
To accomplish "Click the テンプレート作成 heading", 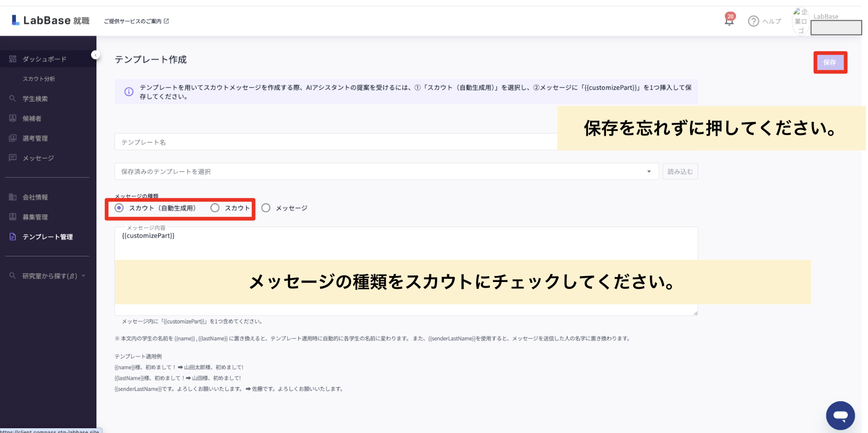I will (151, 60).
